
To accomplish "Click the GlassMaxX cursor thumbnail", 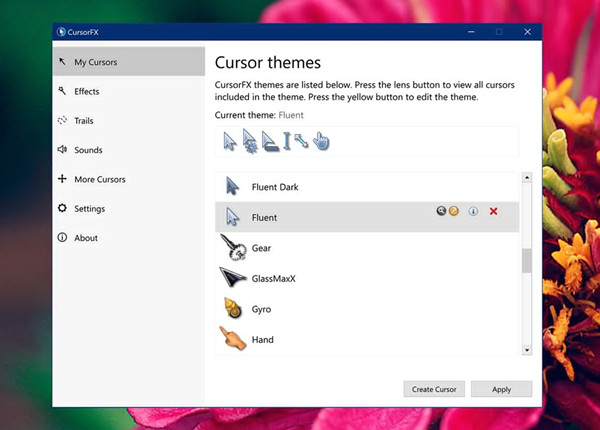I will [x=233, y=277].
